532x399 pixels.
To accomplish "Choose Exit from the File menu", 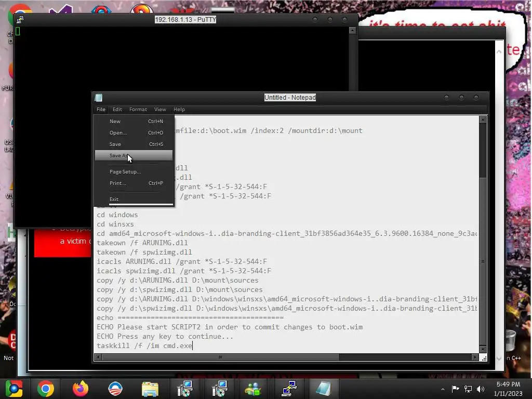I will [x=134, y=199].
